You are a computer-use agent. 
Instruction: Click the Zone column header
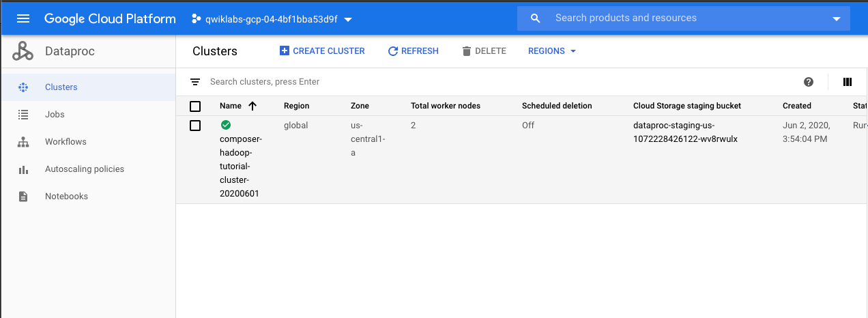pos(360,106)
